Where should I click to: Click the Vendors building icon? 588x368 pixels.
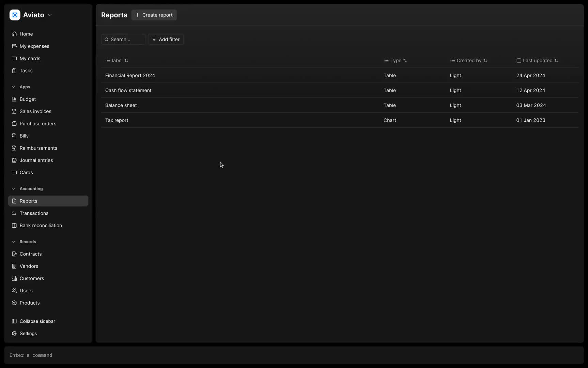click(x=14, y=266)
